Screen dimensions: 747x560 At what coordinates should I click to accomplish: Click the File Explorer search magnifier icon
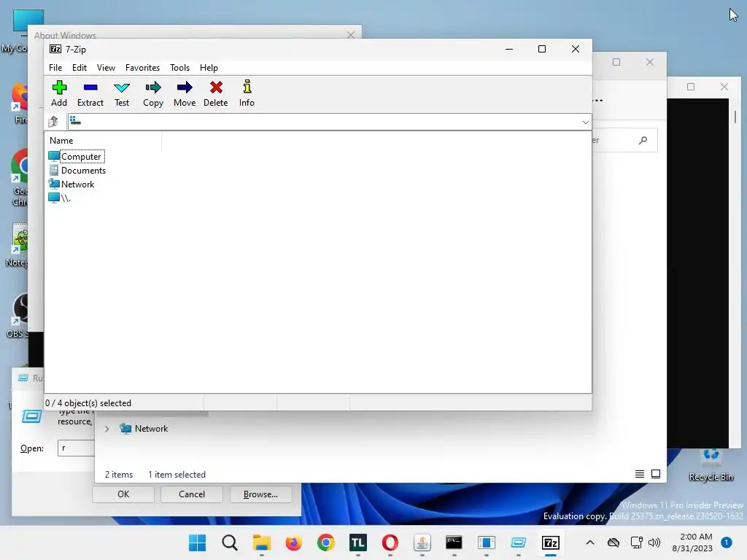(x=643, y=140)
